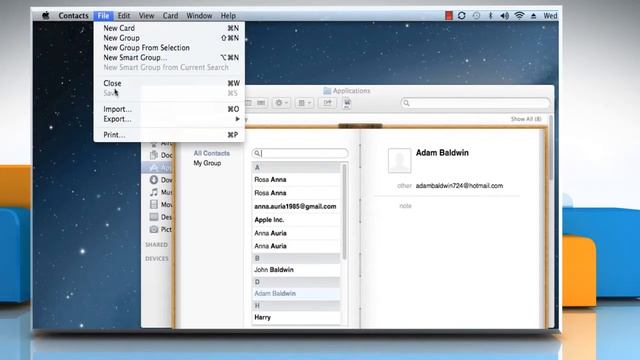Select Movies in Finder sidebar

(161, 204)
